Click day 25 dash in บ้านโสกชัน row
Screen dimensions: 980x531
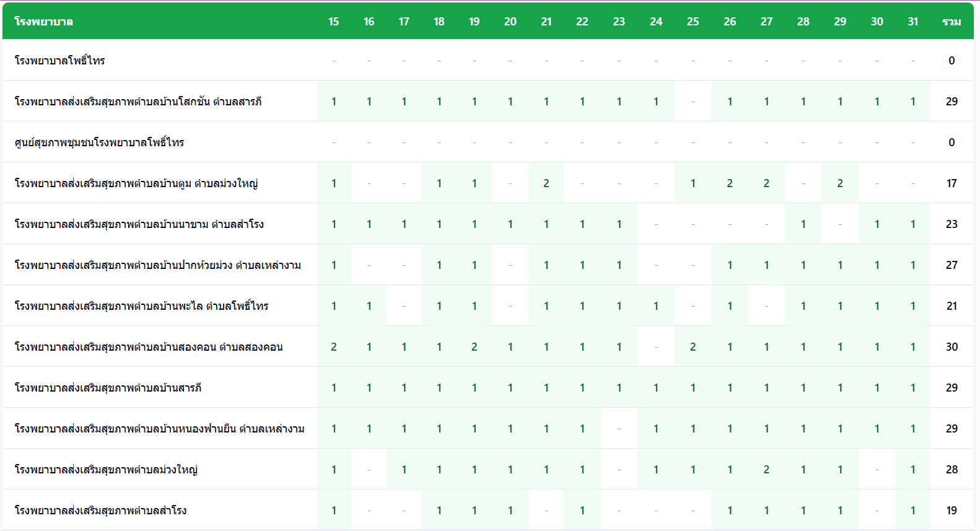pyautogui.click(x=693, y=101)
